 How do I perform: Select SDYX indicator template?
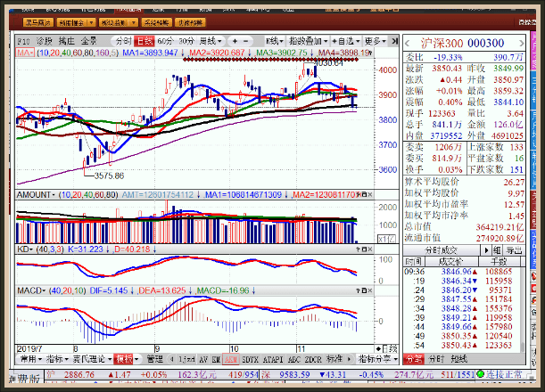click(250, 359)
